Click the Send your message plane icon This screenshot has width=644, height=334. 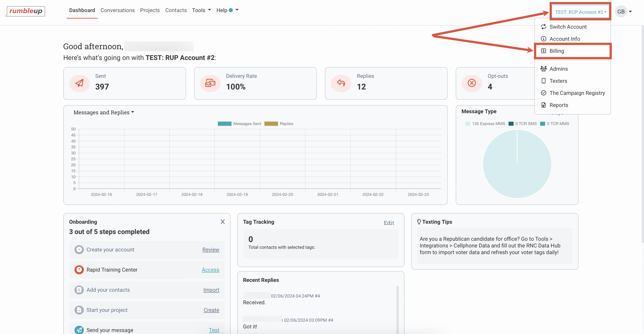point(79,330)
